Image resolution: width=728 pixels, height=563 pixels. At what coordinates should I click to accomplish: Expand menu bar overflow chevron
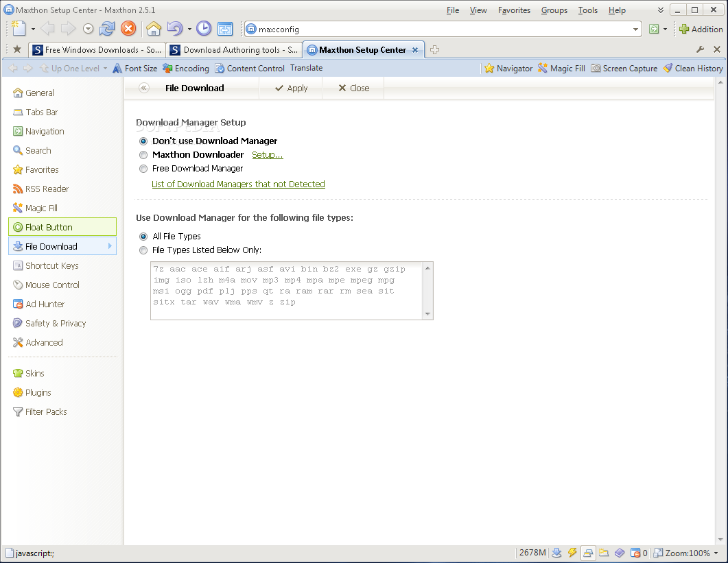pos(660,10)
